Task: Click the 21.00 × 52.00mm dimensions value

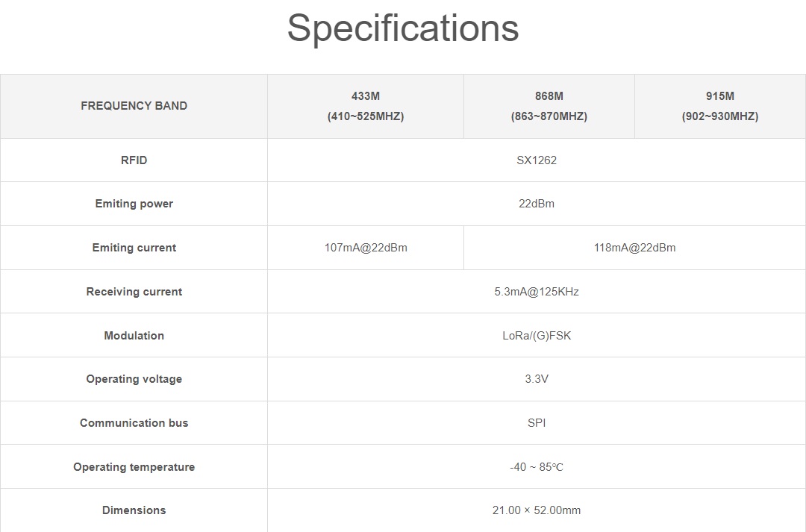Action: click(537, 510)
